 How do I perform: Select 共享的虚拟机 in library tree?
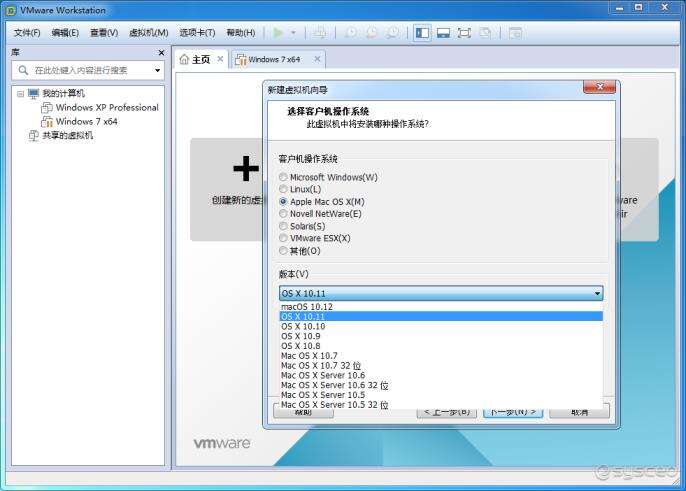coord(67,136)
